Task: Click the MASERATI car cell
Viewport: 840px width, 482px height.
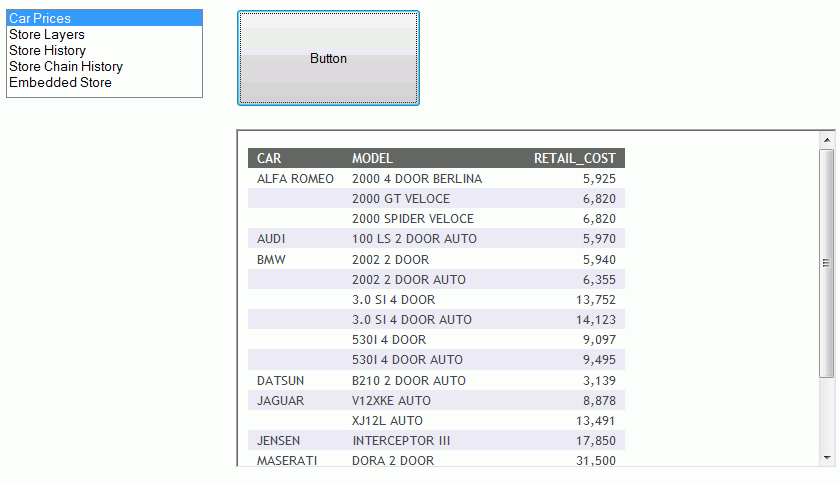Action: [x=287, y=461]
